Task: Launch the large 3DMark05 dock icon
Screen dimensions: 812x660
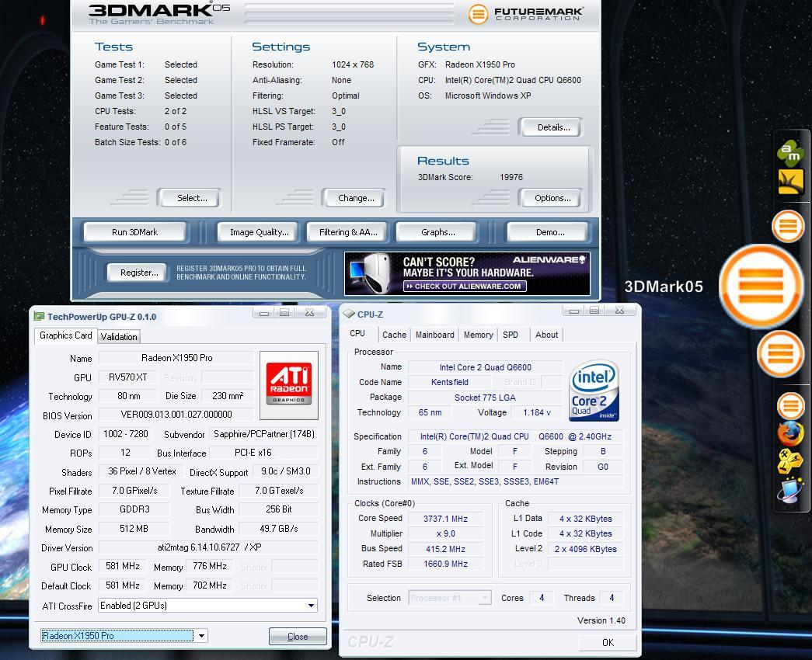Action: point(760,287)
